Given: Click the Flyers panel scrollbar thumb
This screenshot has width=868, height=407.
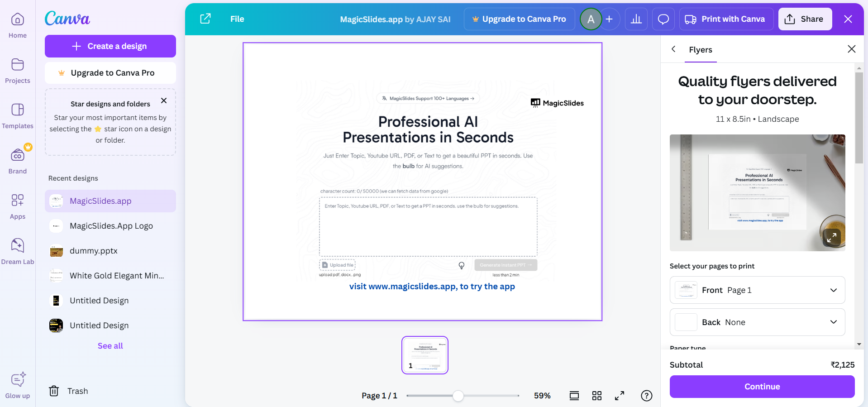Looking at the screenshot, I should coord(859,118).
